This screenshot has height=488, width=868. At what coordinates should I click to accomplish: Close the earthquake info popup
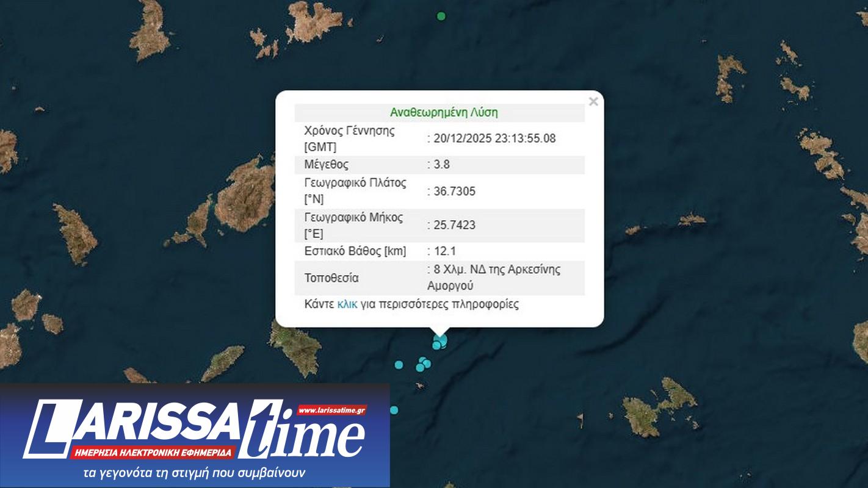click(593, 102)
